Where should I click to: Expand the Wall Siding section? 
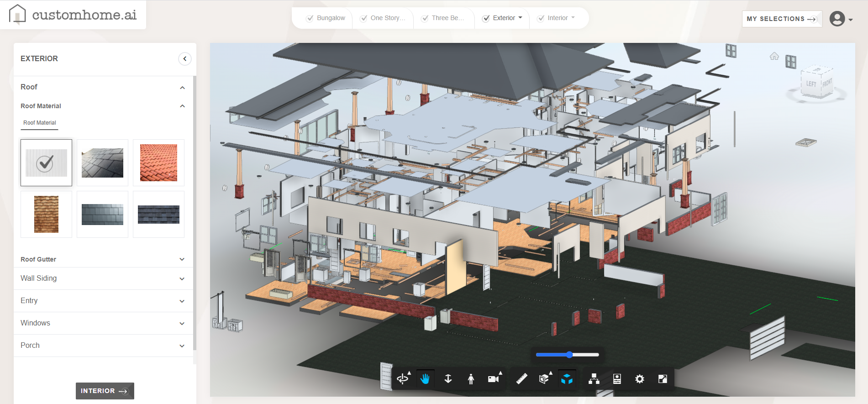click(x=182, y=278)
